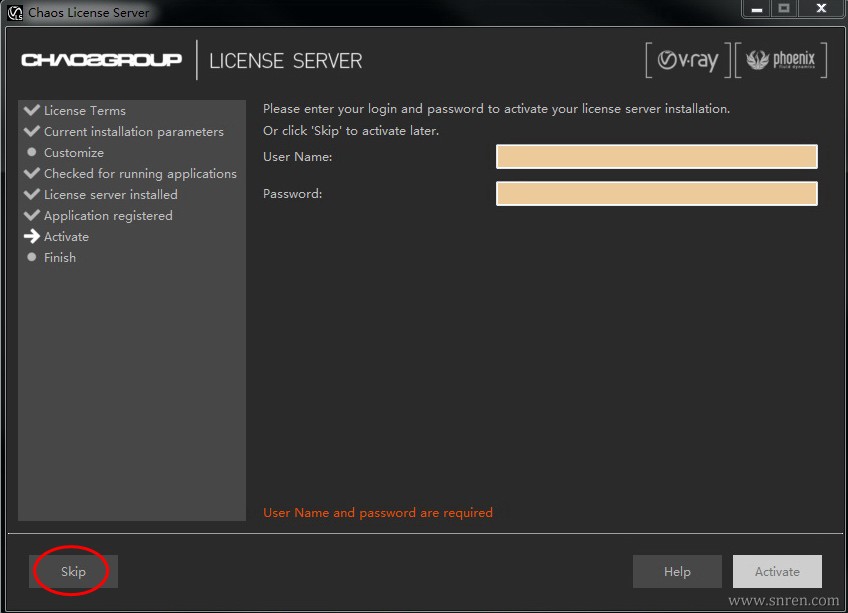Click 'User Name and password are required' message
The width and height of the screenshot is (848, 613).
pyautogui.click(x=377, y=512)
